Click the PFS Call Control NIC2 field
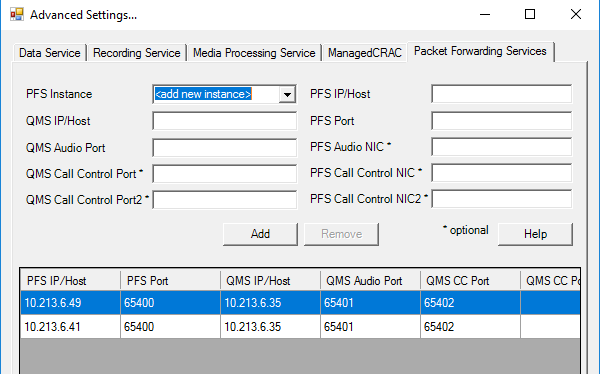Image resolution: width=600 pixels, height=374 pixels. coord(502,199)
